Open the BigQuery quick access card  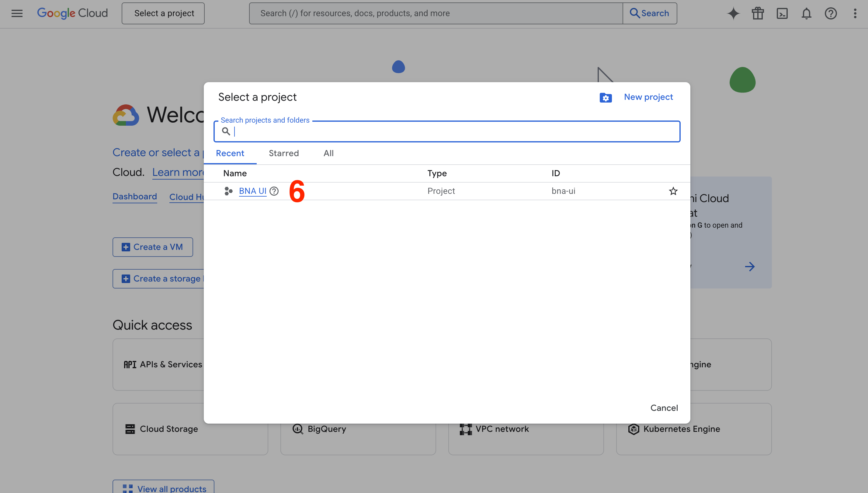click(x=358, y=439)
